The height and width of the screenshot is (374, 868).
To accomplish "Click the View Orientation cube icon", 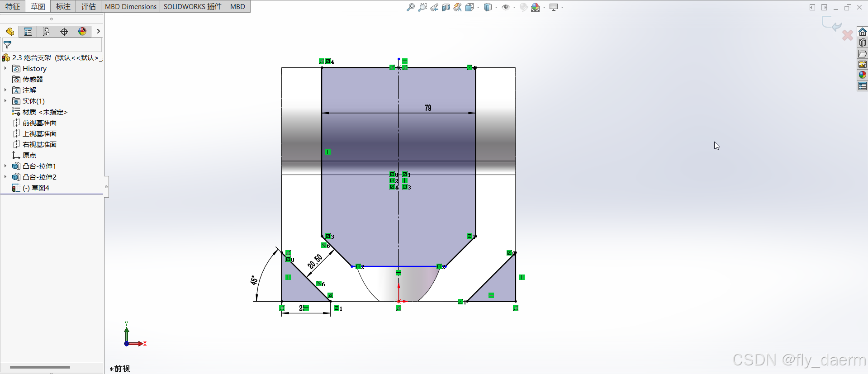I will (470, 7).
